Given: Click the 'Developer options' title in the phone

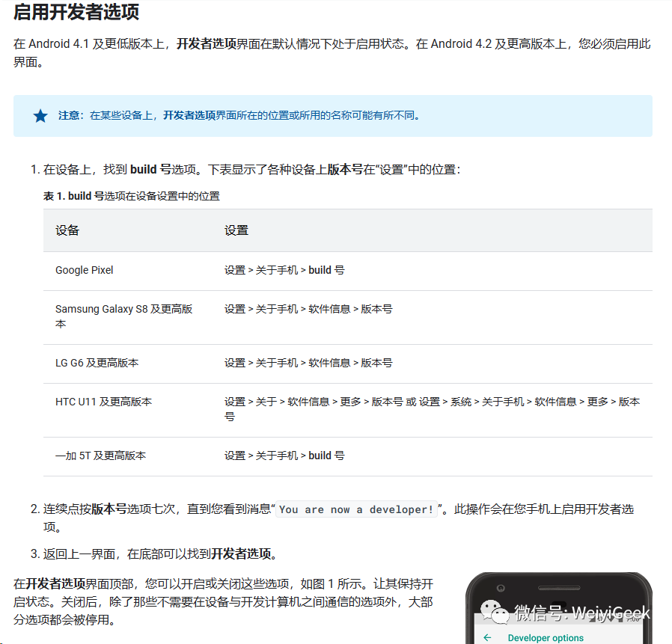Looking at the screenshot, I should tap(546, 637).
